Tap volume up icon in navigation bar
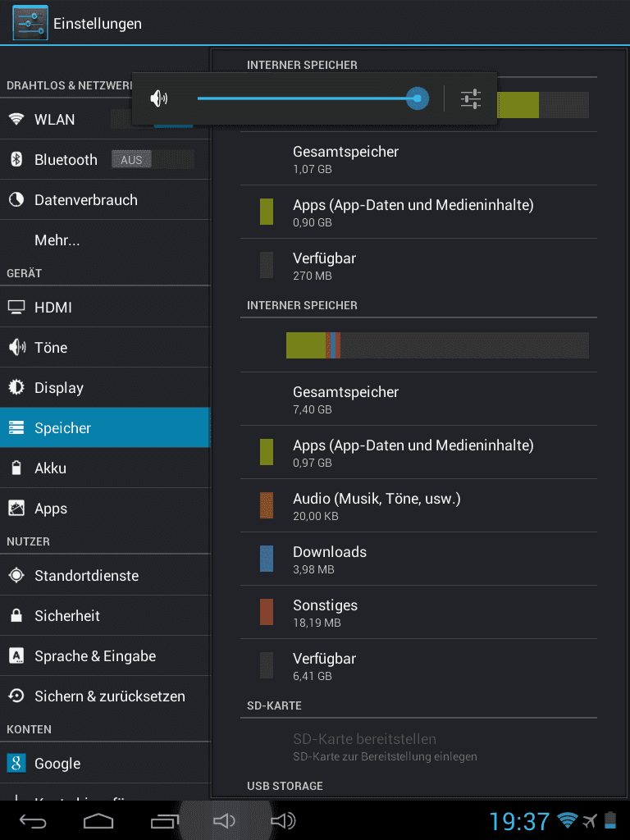The image size is (630, 840). [x=283, y=820]
